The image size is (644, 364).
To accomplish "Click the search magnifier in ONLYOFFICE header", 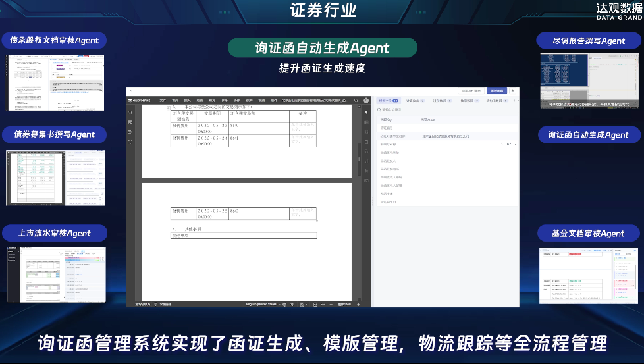I will pos(356,101).
